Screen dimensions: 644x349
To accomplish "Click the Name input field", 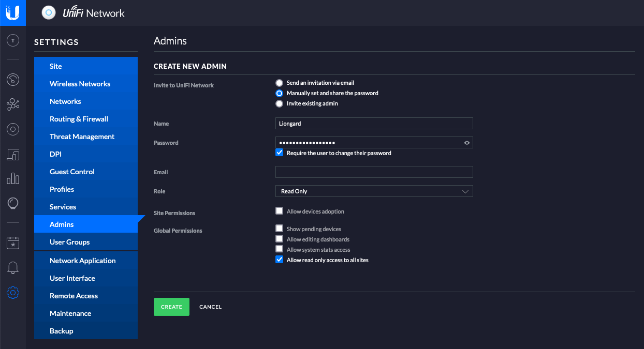I will pos(374,123).
